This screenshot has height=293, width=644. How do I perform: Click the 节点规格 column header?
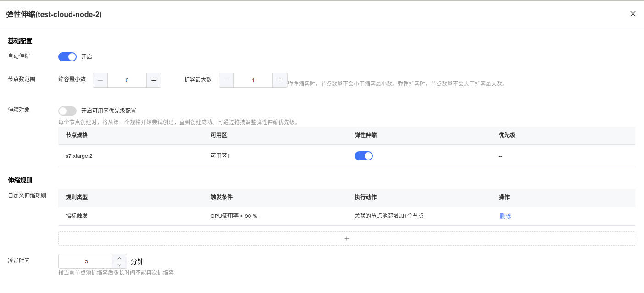click(77, 135)
